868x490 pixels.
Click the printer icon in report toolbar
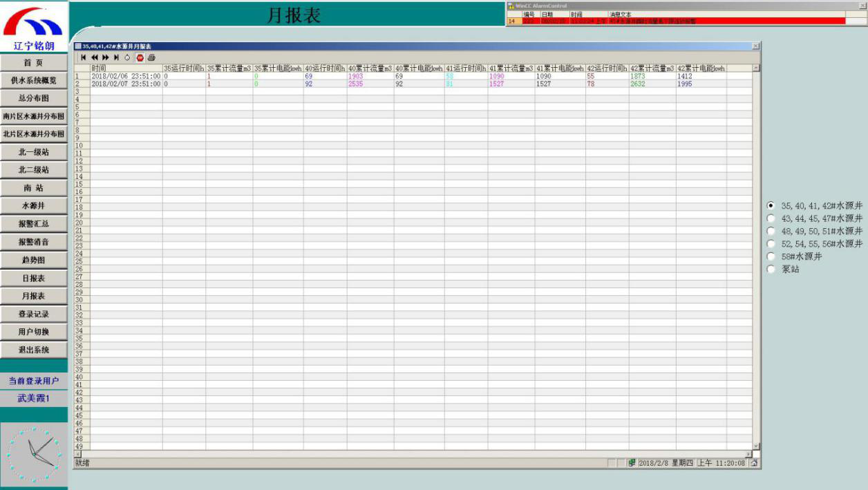click(151, 57)
